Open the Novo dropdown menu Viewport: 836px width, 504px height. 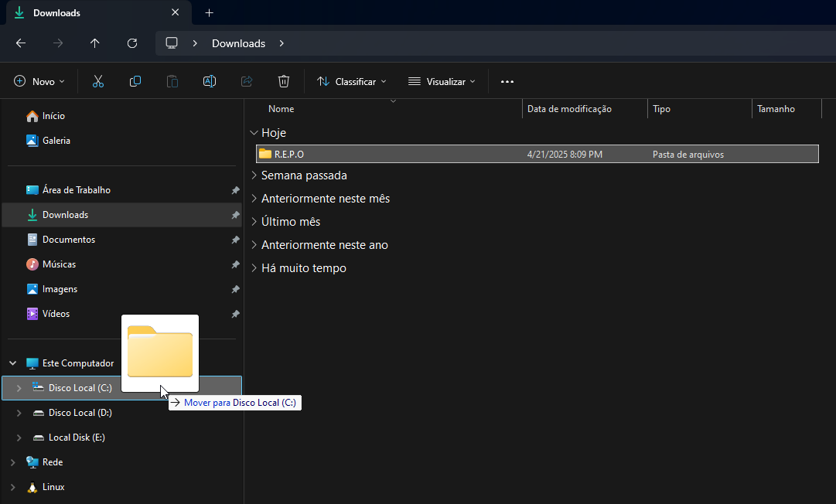pyautogui.click(x=39, y=81)
